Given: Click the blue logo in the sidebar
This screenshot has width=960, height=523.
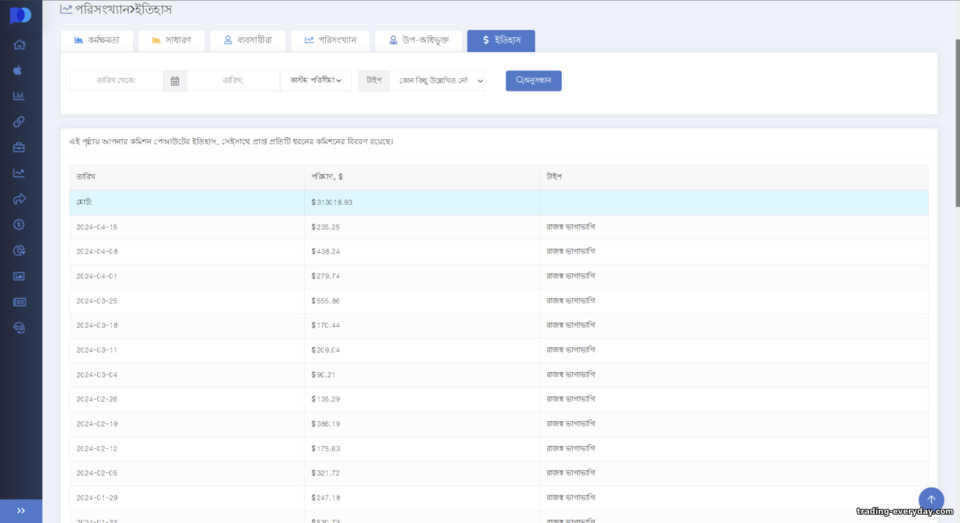Looking at the screenshot, I should (20, 15).
